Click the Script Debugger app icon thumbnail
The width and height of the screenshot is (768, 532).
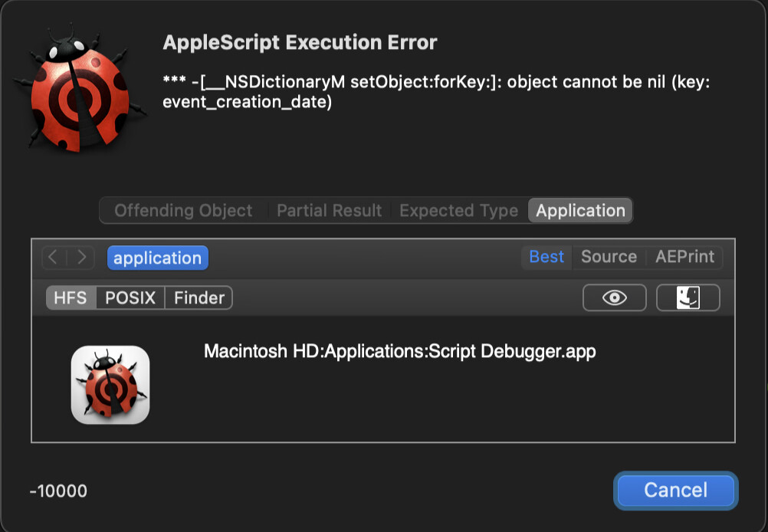(x=110, y=385)
